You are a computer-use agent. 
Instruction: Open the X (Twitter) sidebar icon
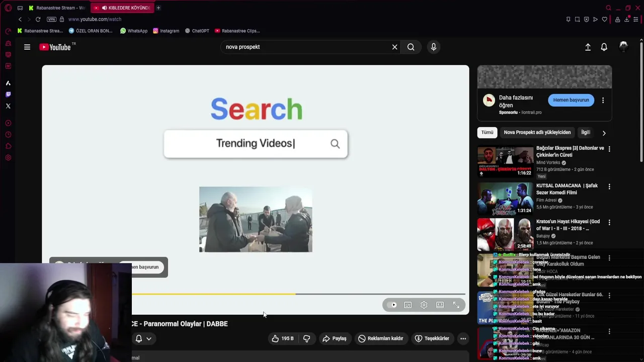[x=8, y=106]
